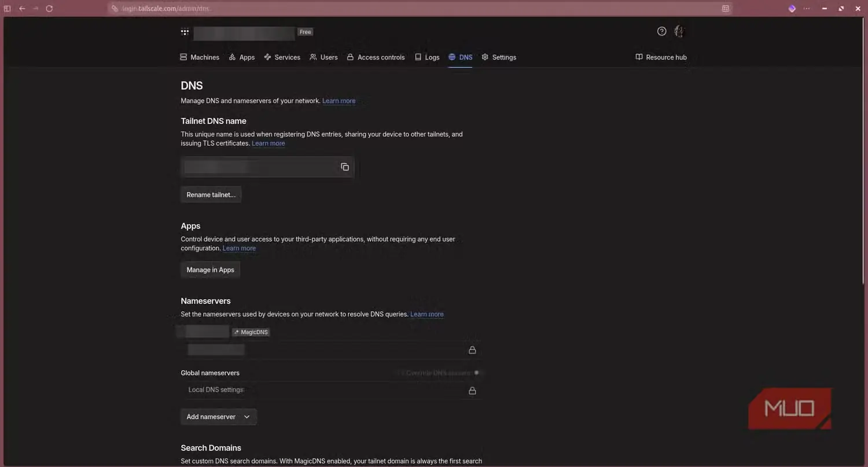This screenshot has width=868, height=467.
Task: Click the MagicDNS badge
Action: point(251,332)
